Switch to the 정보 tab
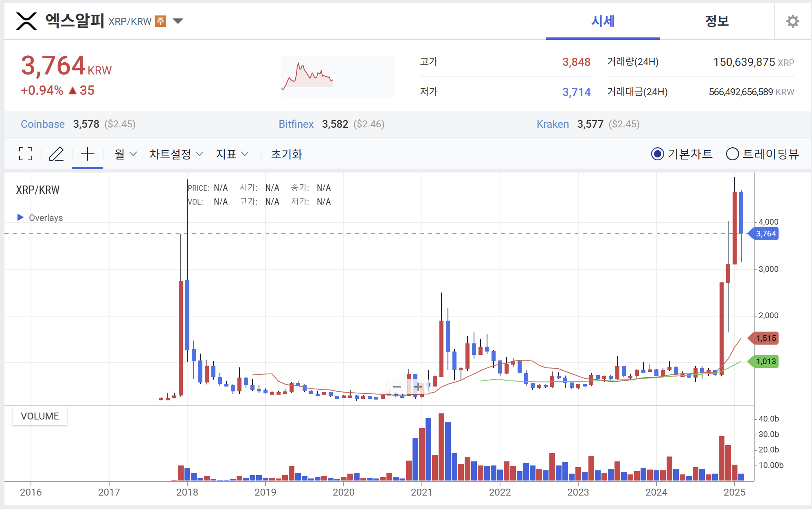 (x=717, y=21)
